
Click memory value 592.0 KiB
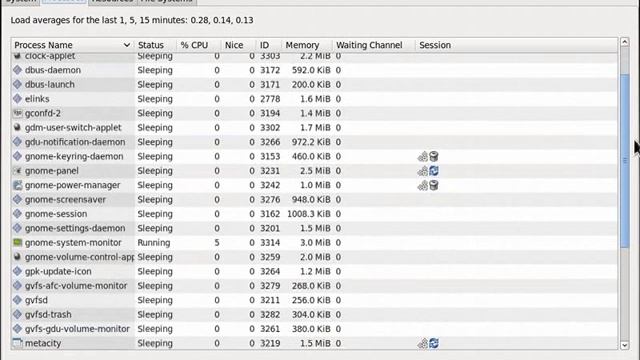(311, 70)
